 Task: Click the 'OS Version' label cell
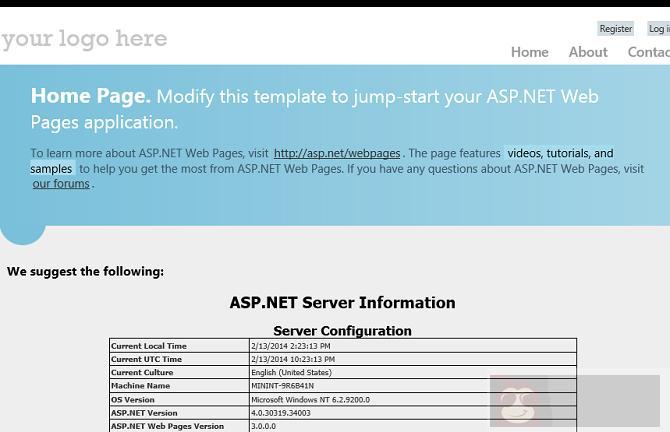pos(179,400)
